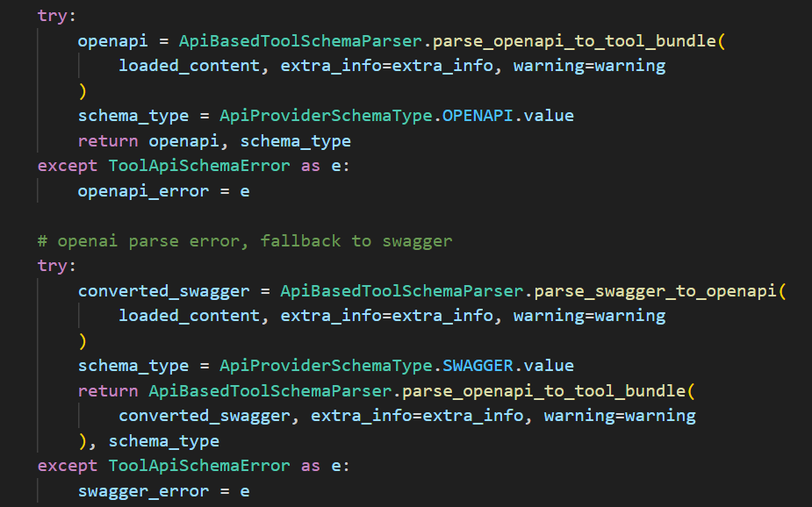Viewport: 812px width, 507px height.
Task: Click ApiProviderSchemaType on the SWAGGER line
Action: pyautogui.click(x=325, y=366)
